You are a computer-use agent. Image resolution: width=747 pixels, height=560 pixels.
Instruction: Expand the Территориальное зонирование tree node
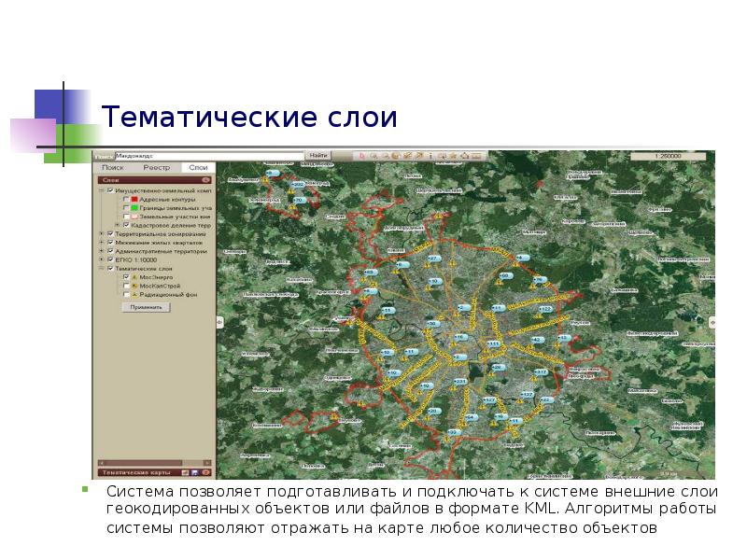point(101,234)
